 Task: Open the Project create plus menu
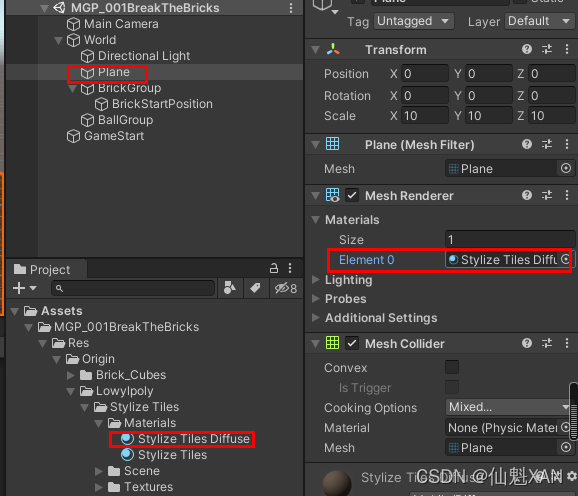pyautogui.click(x=24, y=288)
